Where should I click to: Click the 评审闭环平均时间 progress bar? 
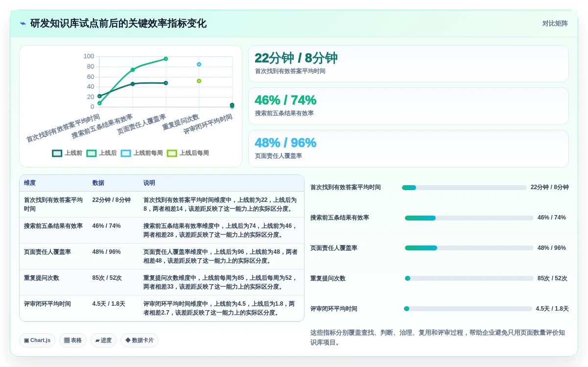click(468, 309)
